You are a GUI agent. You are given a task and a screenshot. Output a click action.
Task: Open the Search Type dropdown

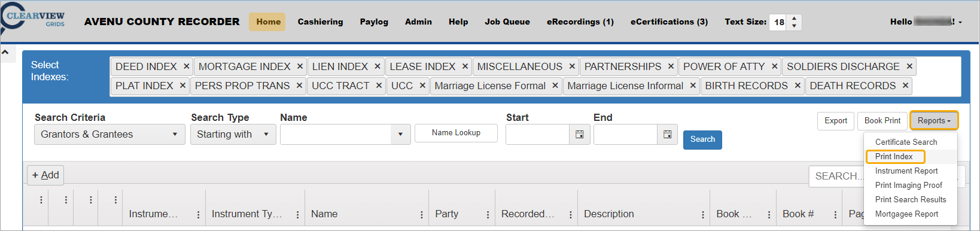pyautogui.click(x=233, y=135)
